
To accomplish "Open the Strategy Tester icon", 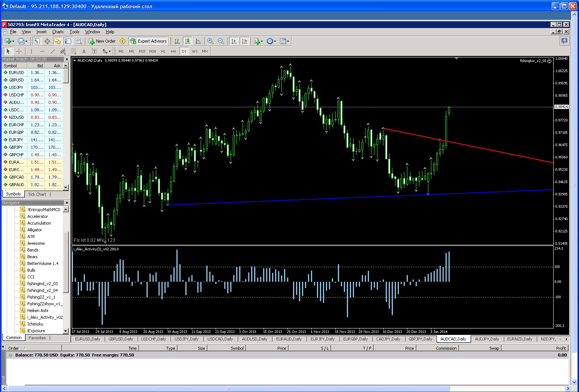I will click(x=78, y=41).
